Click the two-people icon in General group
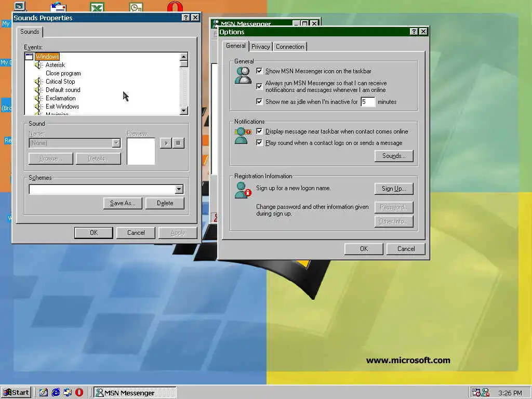The width and height of the screenshot is (532, 399). tap(243, 75)
